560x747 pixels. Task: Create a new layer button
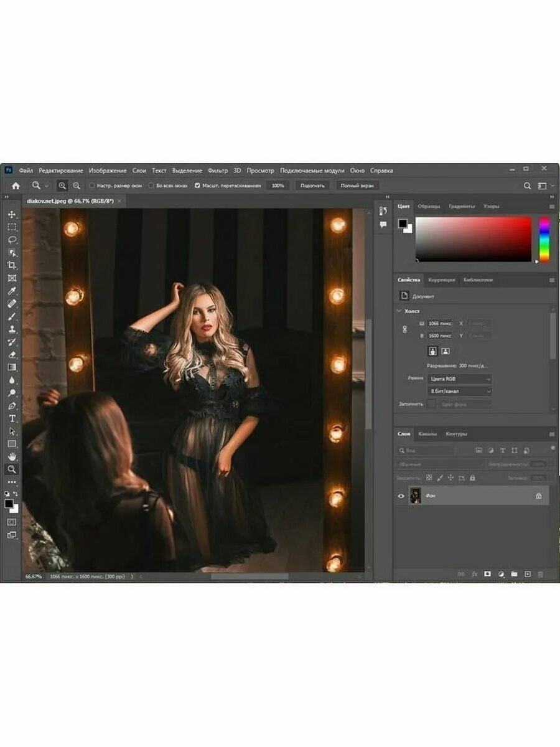click(527, 574)
